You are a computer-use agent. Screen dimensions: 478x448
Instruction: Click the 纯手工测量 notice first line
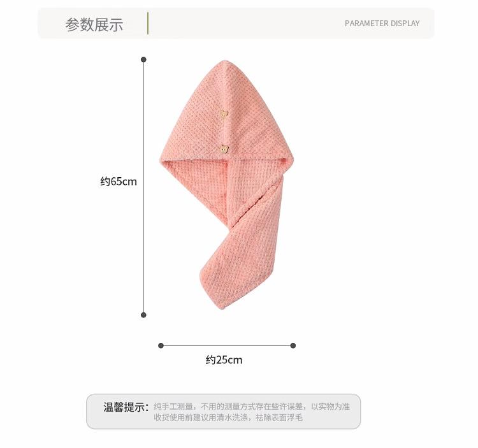[x=252, y=406]
